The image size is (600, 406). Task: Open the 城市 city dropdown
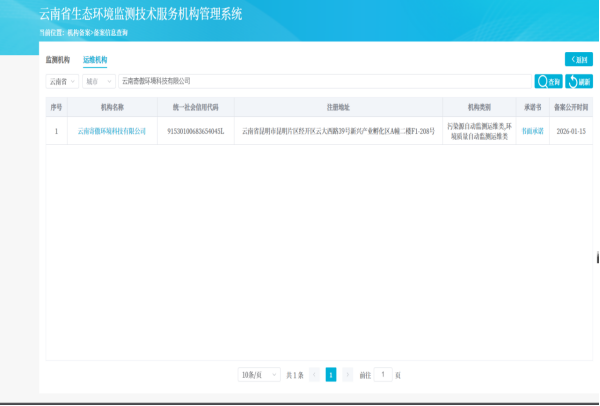point(99,82)
